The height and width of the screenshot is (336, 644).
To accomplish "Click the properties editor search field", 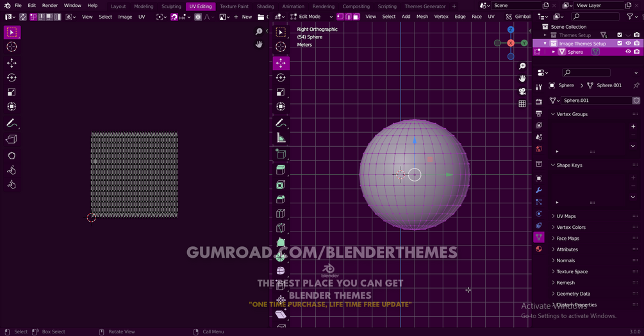I will pyautogui.click(x=586, y=72).
